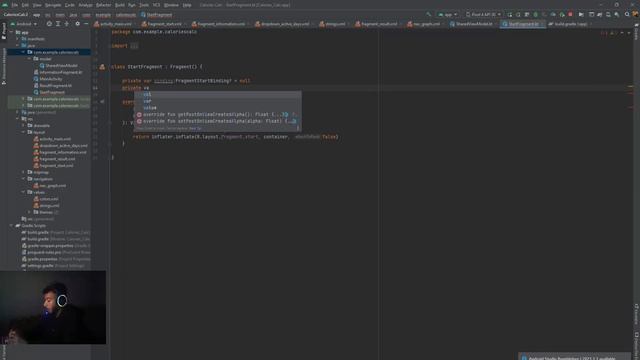Screen dimensions: 640x360
Task: Expand the manifests folder
Action: coord(17,39)
